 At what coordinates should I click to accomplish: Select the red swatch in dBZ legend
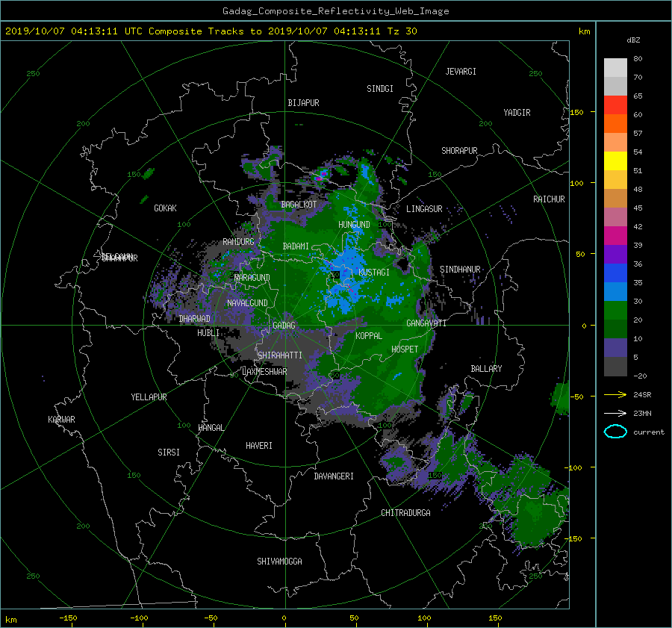[615, 105]
